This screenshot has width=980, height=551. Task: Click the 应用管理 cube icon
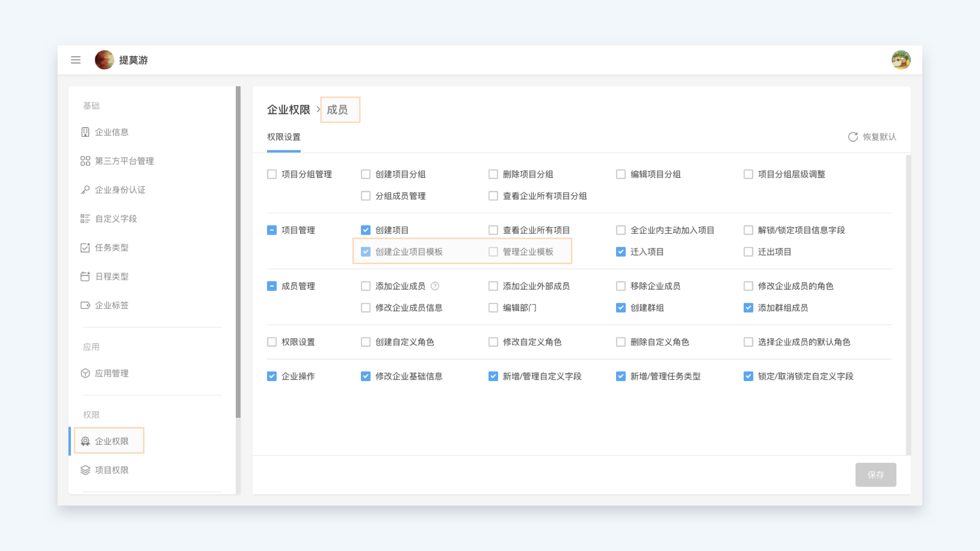(85, 373)
